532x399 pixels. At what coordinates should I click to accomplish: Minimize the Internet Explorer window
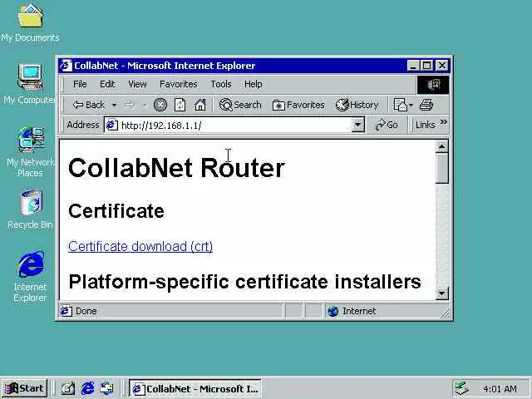pyautogui.click(x=413, y=66)
